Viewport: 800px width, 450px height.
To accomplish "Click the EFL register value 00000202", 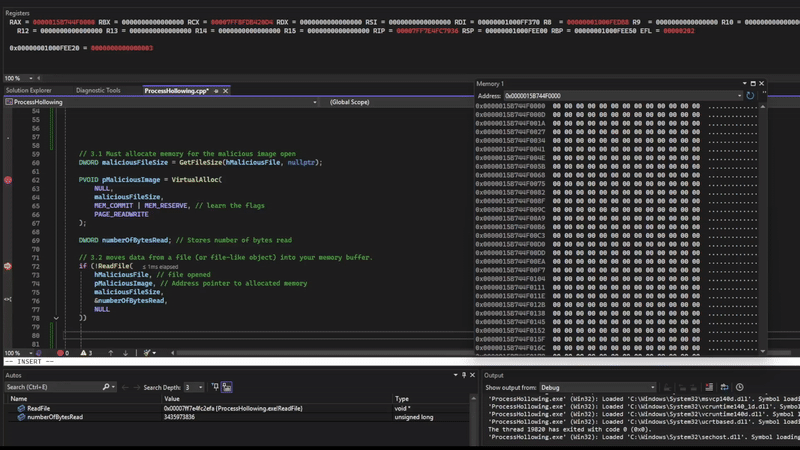I will pos(679,31).
